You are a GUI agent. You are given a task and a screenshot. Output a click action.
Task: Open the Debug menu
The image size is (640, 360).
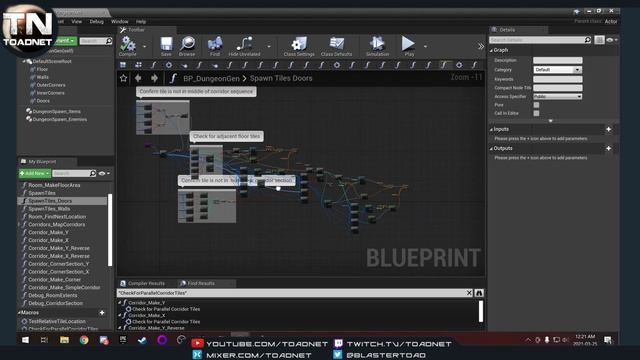97,22
